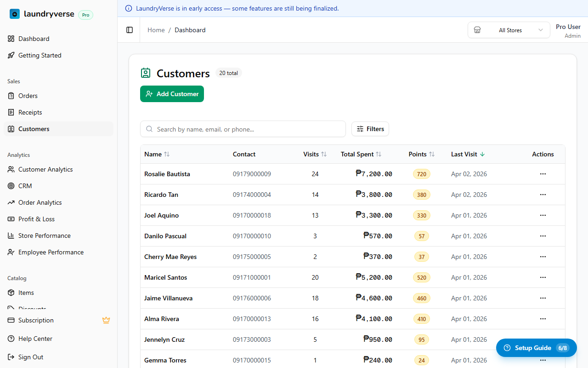Click the info icon in announcement banner
588x368 pixels.
[128, 8]
